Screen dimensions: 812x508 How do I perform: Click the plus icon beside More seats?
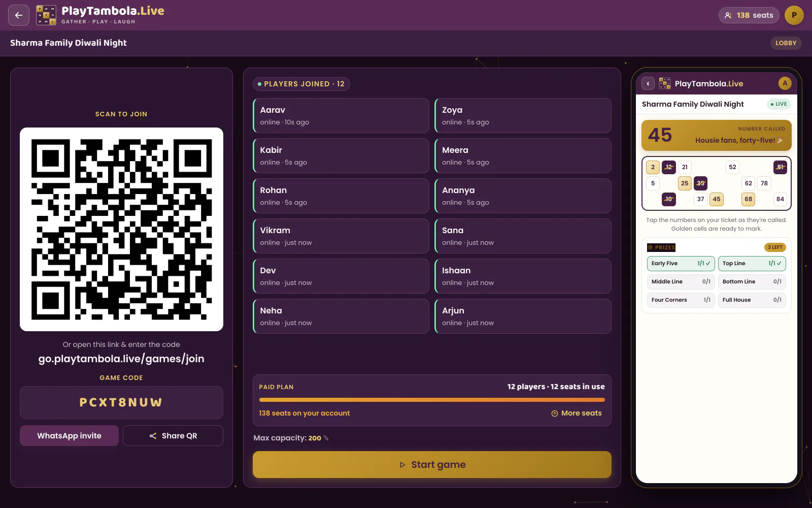(555, 414)
